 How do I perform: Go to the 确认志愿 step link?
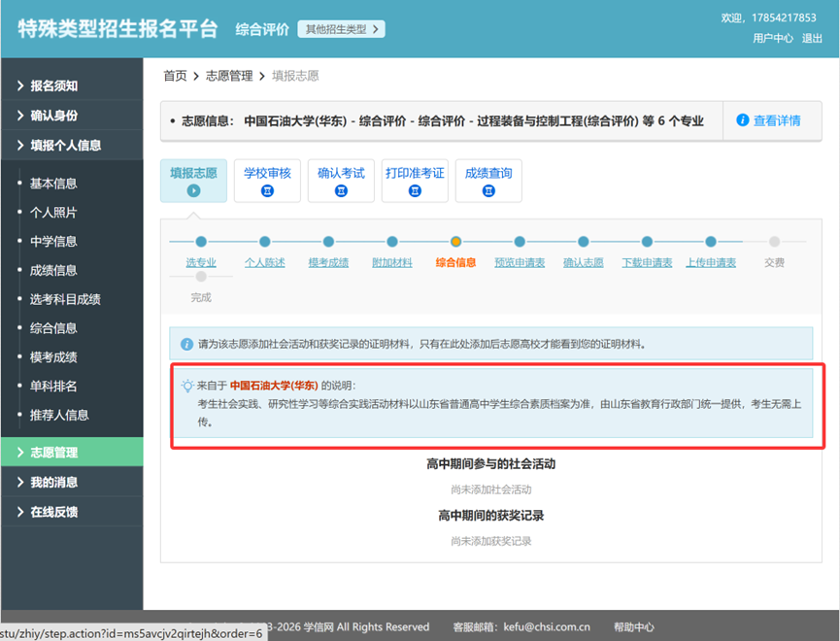[x=584, y=262]
